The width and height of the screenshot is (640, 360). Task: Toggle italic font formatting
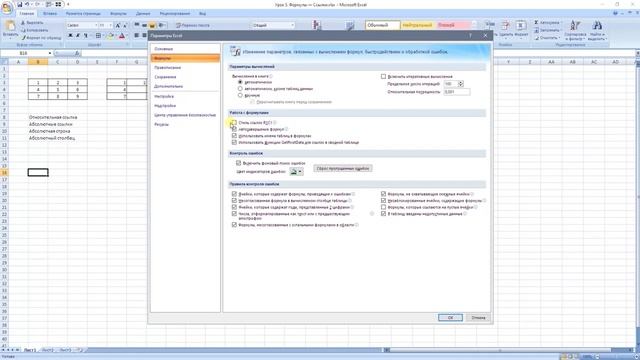[x=78, y=36]
